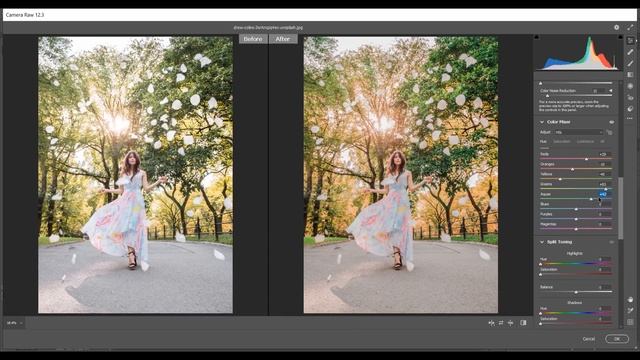Adjust the Color Noise Reduction slider
The image size is (640, 360).
576,96
